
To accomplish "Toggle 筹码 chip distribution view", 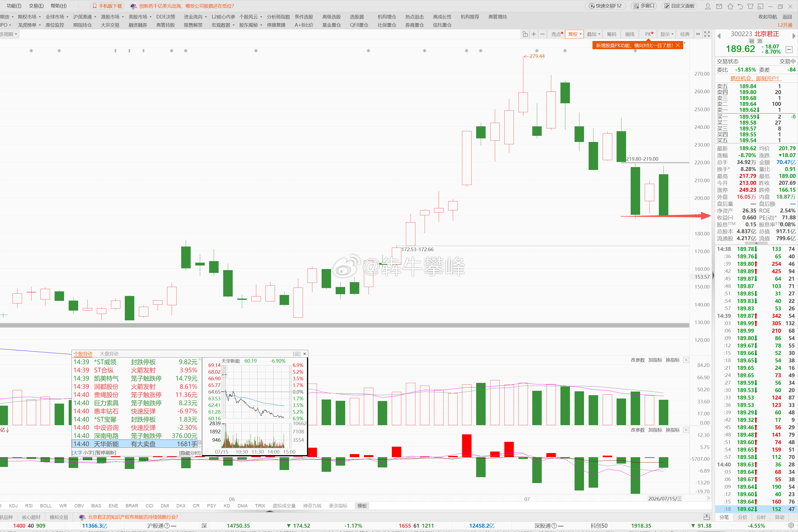I will click(611, 34).
